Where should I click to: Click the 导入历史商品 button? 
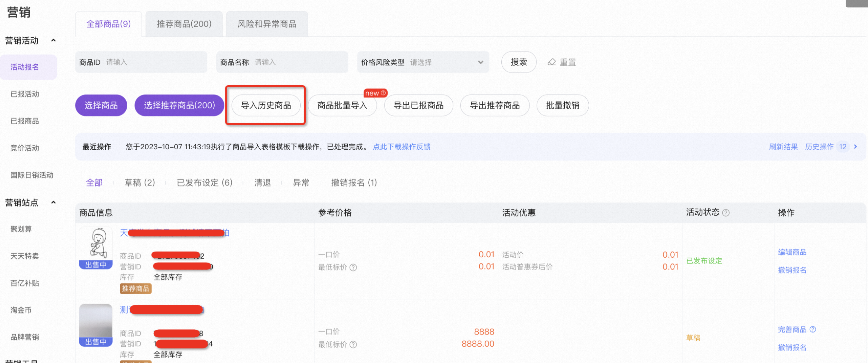(266, 105)
